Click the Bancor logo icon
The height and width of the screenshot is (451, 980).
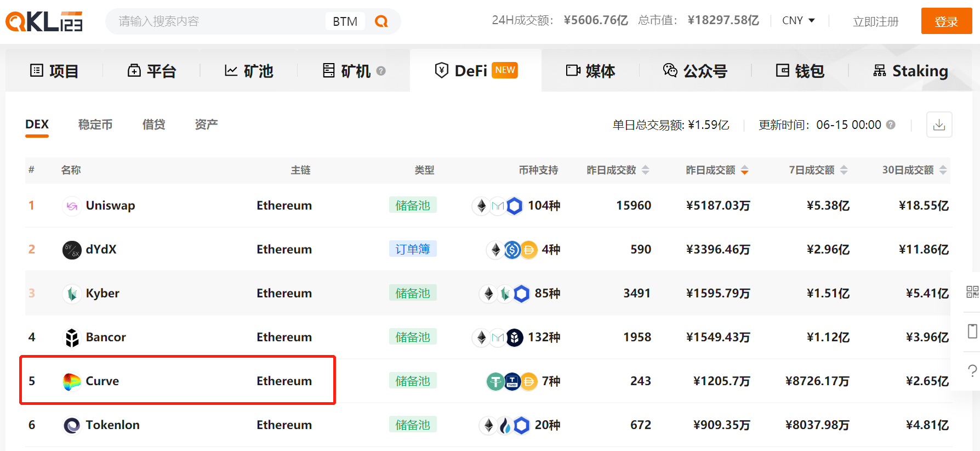pyautogui.click(x=72, y=337)
